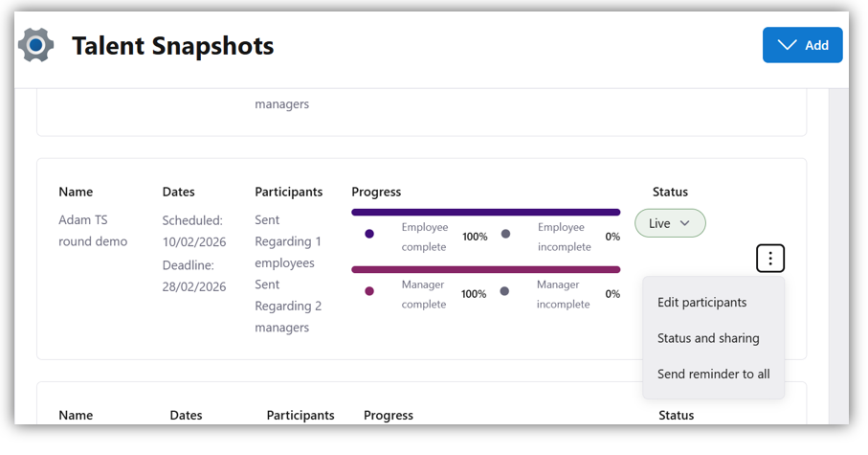Select Send reminder to all
The height and width of the screenshot is (455, 868).
[713, 374]
